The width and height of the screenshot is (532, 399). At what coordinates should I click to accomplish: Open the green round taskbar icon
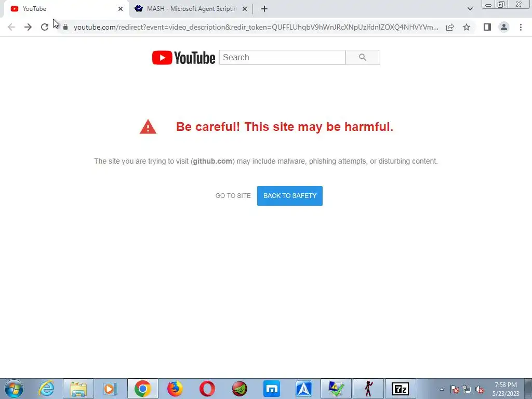240,389
